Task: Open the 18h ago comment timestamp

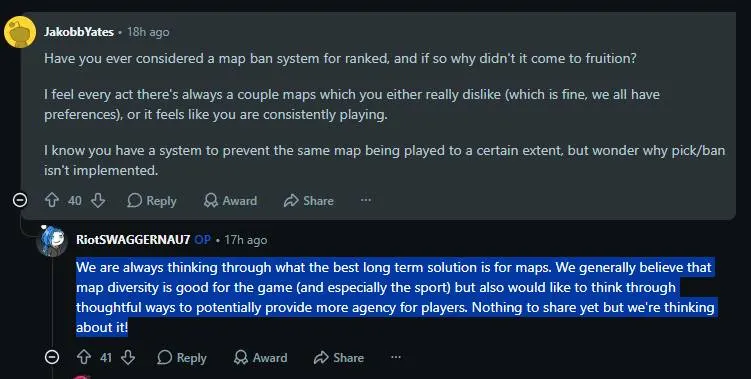Action: pos(148,32)
